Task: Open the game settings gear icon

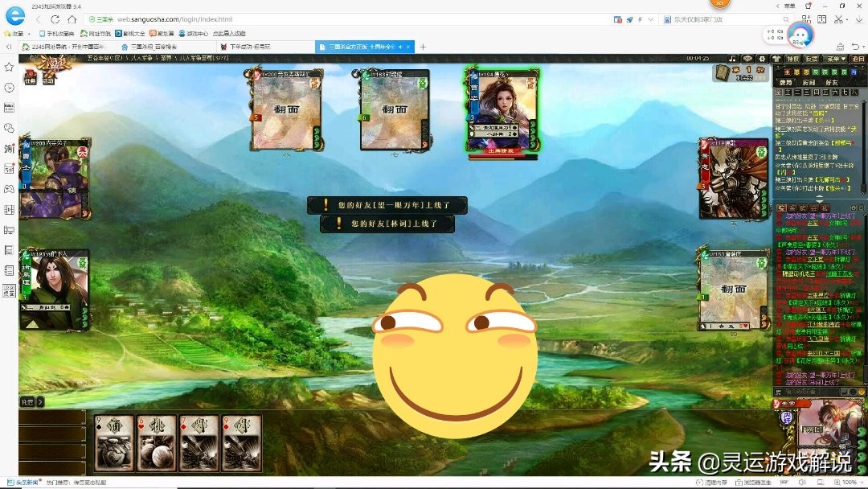Action: 762,58
